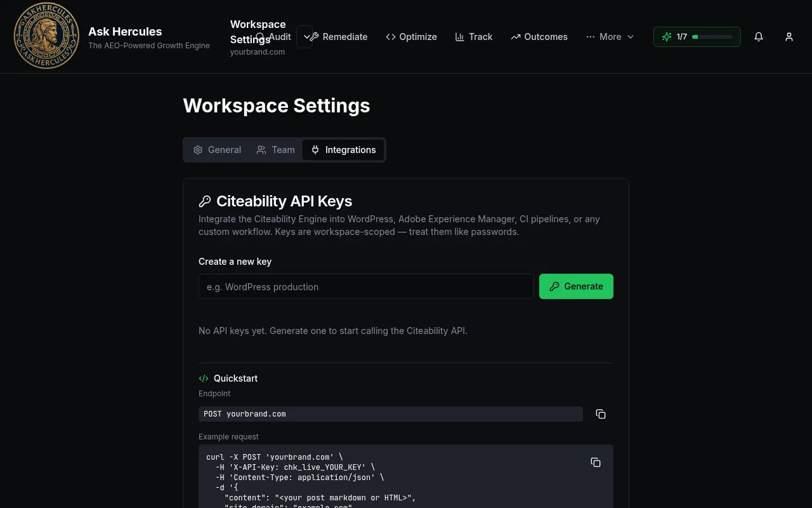
Task: Click the yourbrand.com workspace domain text
Action: pos(258,52)
